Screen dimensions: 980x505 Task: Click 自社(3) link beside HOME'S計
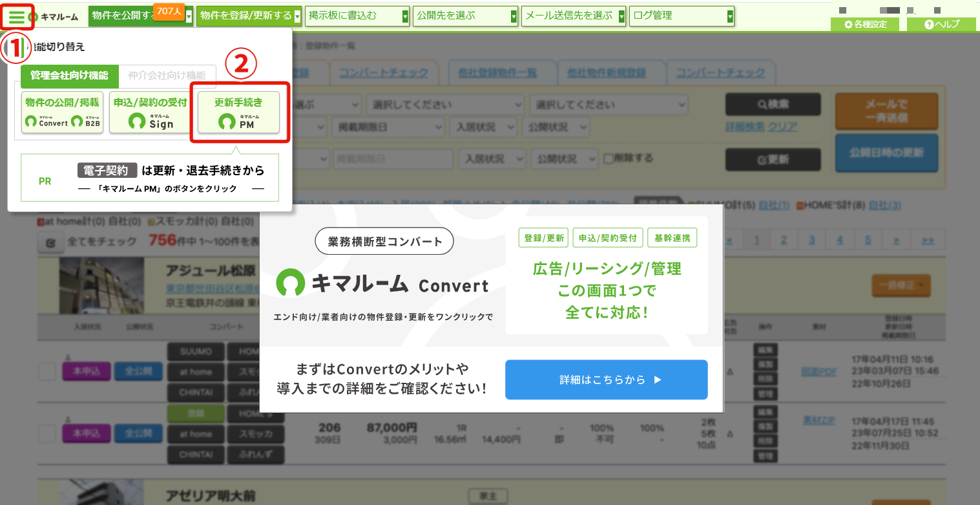(885, 206)
